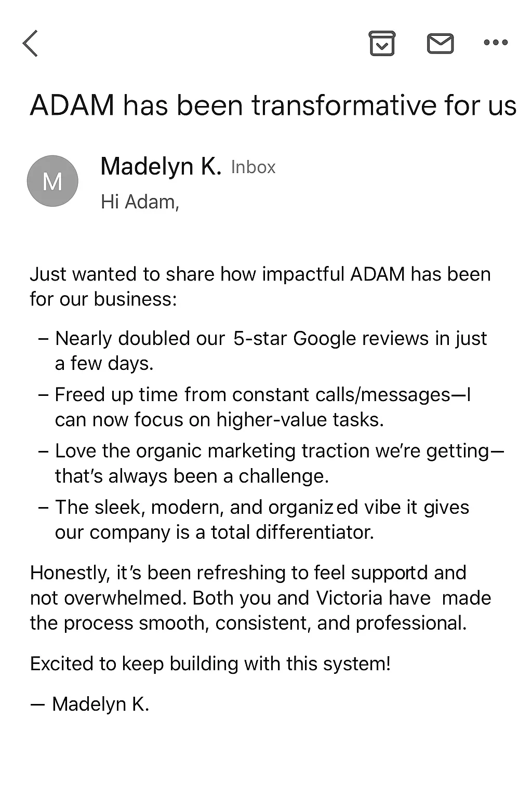Screen dimensions: 532x798
Task: Open sender details for Madelyn K. in header
Action: coord(161,167)
